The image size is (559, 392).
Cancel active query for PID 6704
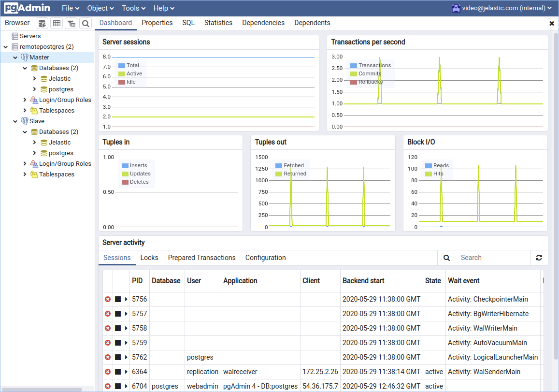[118, 386]
